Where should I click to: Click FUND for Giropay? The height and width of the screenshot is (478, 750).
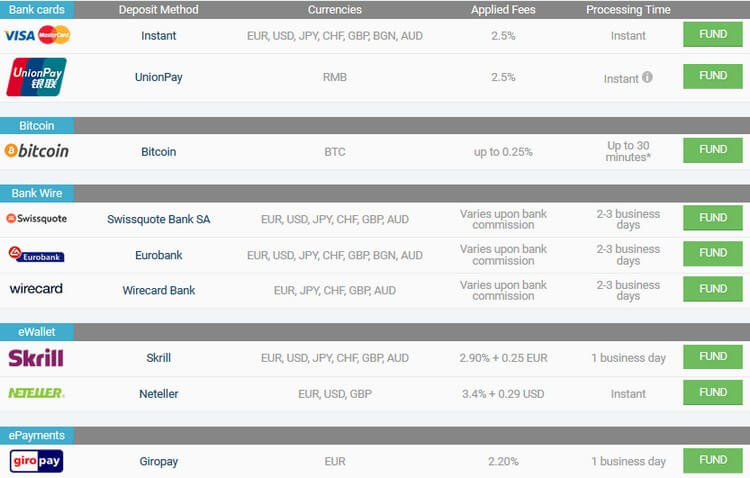click(x=713, y=460)
